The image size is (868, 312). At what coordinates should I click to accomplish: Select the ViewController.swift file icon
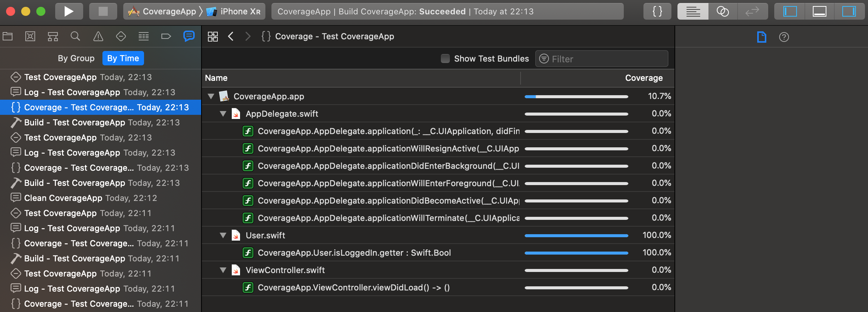(x=236, y=270)
